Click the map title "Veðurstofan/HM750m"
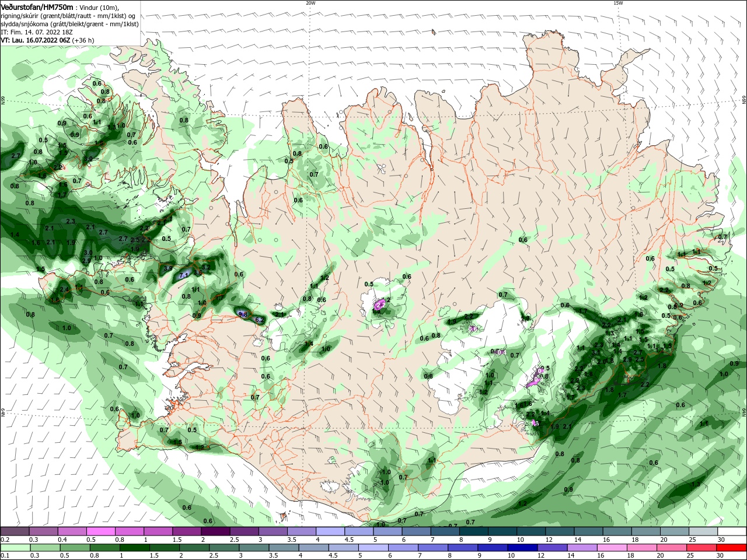The image size is (747, 560). (37, 7)
